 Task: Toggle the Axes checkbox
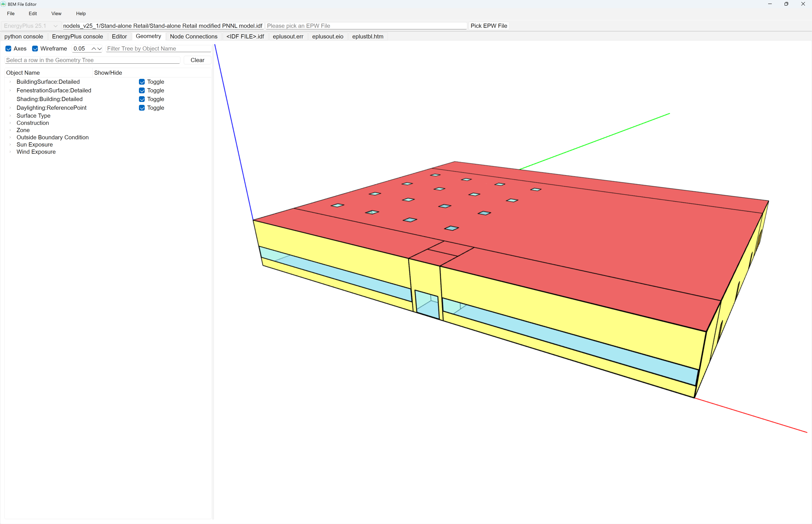[8, 49]
